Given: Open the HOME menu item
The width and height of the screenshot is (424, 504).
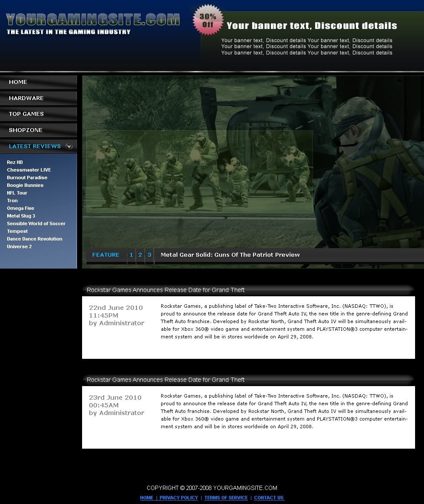Looking at the screenshot, I should [x=39, y=82].
